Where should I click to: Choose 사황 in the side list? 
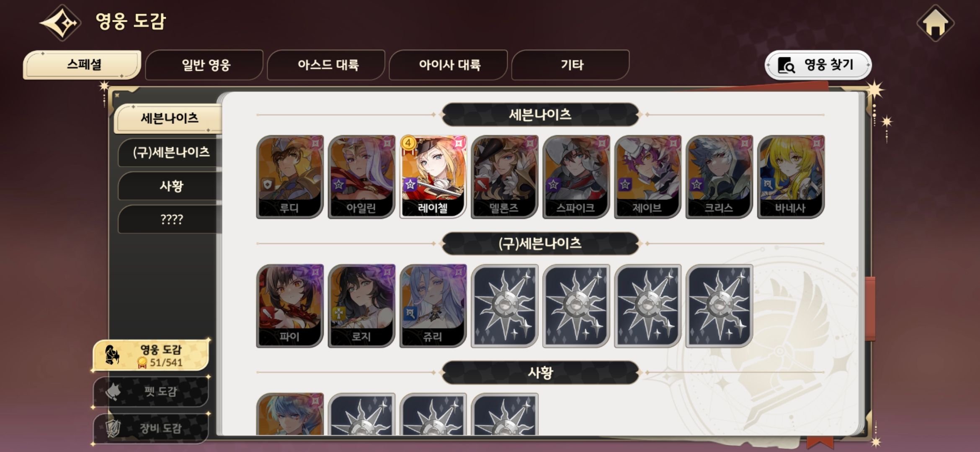[x=170, y=185]
